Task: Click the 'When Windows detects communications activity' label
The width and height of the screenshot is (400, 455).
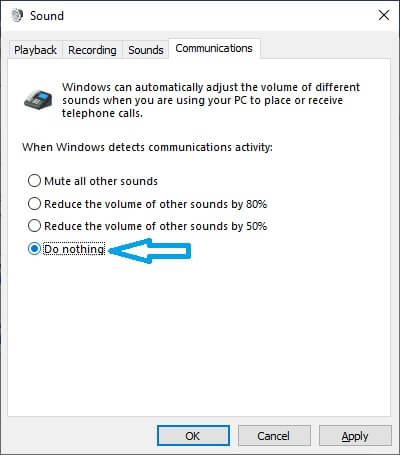Action: pyautogui.click(x=147, y=147)
